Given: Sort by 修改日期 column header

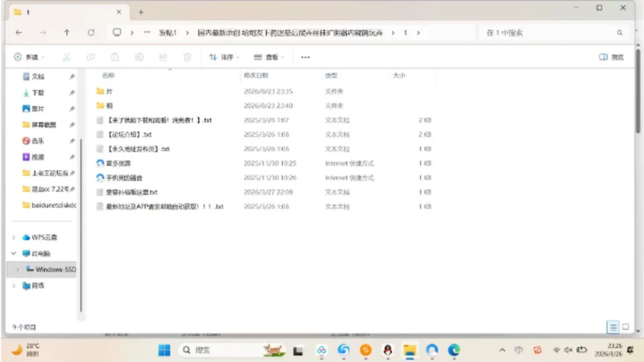Looking at the screenshot, I should click(x=256, y=75).
